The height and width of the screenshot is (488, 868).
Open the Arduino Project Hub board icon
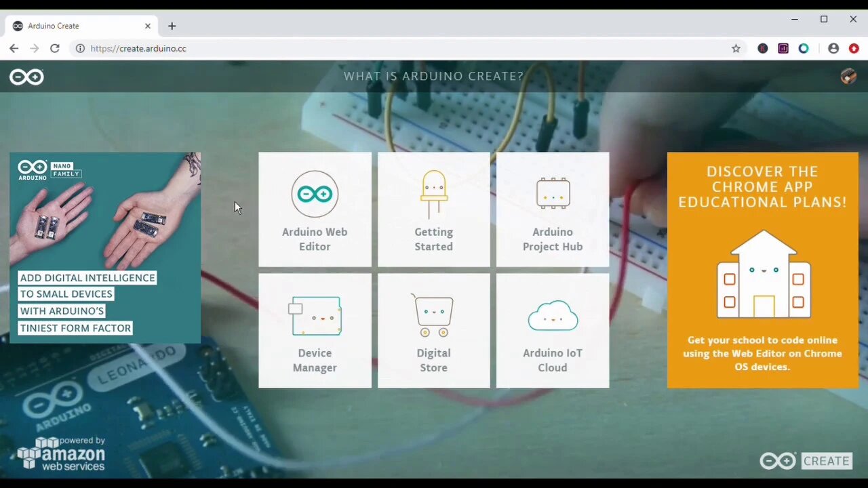pyautogui.click(x=553, y=192)
